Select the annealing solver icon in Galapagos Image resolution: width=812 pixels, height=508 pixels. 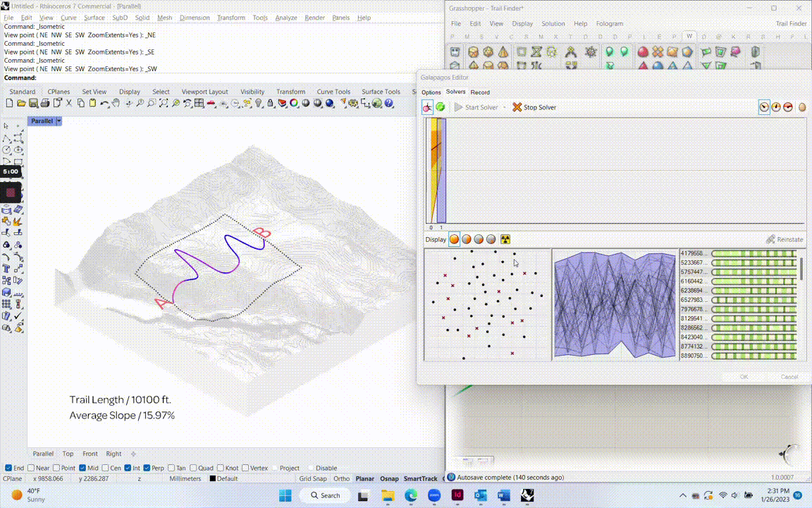(440, 107)
